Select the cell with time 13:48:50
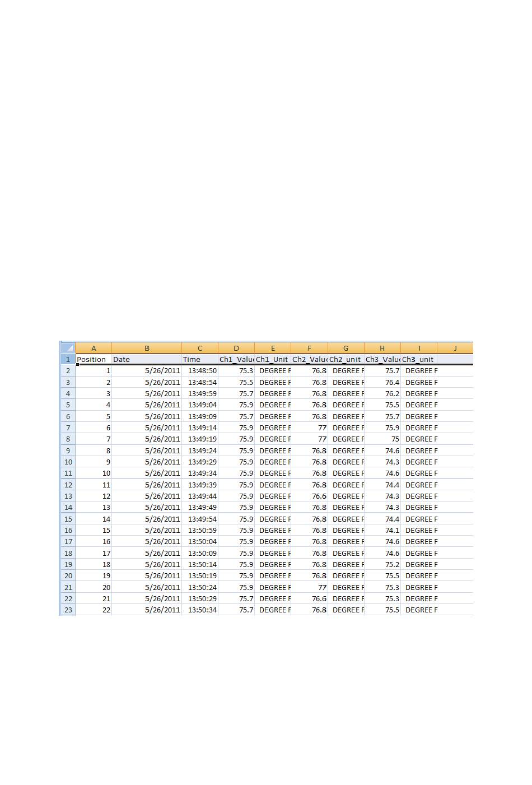 [200, 370]
